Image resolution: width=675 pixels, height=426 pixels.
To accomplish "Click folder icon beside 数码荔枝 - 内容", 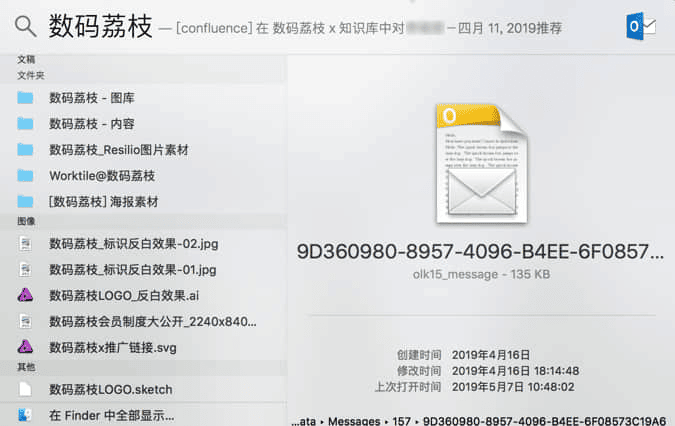I will tap(25, 124).
